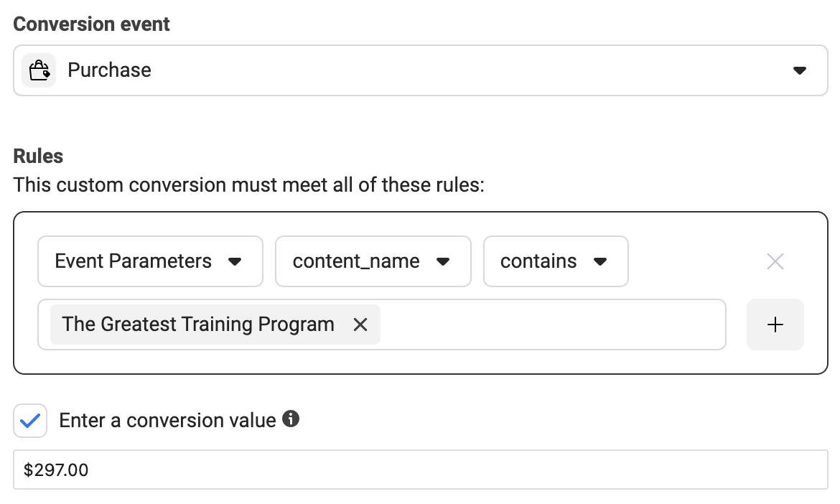Click the Enter a conversion value label

(167, 421)
